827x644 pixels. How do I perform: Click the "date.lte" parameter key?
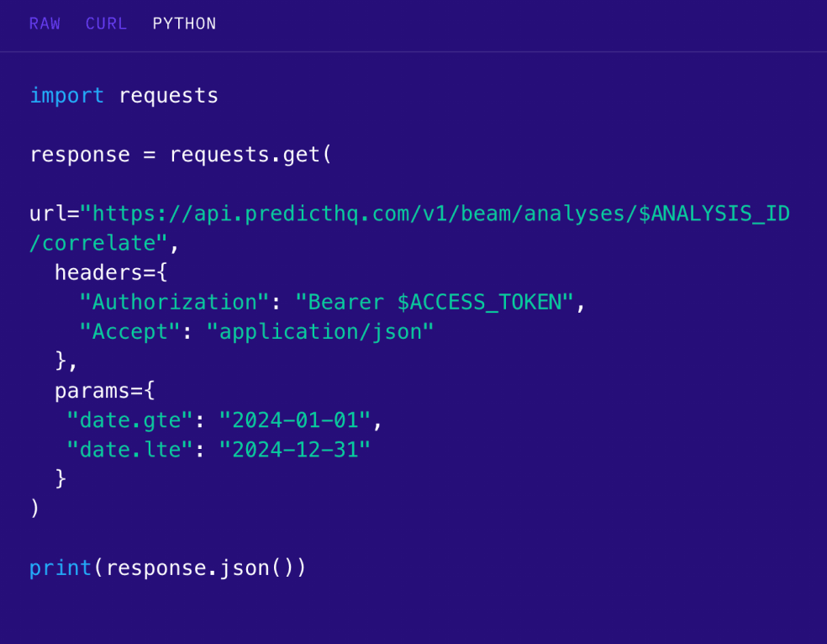(x=130, y=449)
